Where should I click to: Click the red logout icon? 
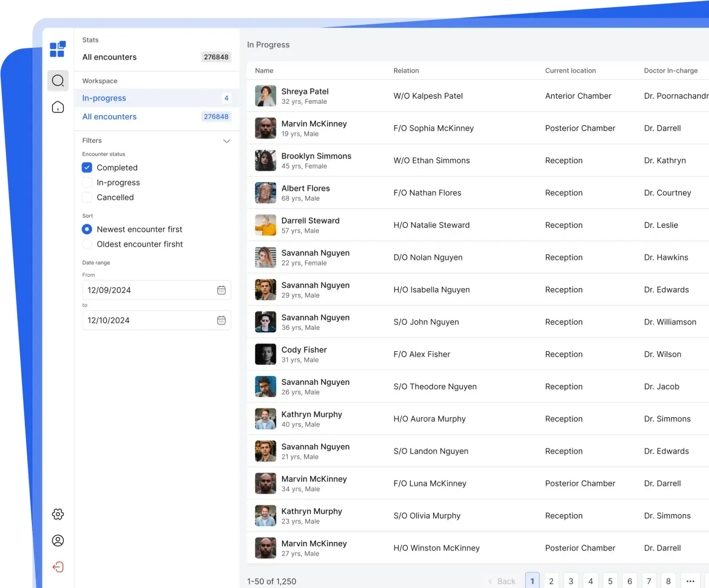pos(58,567)
